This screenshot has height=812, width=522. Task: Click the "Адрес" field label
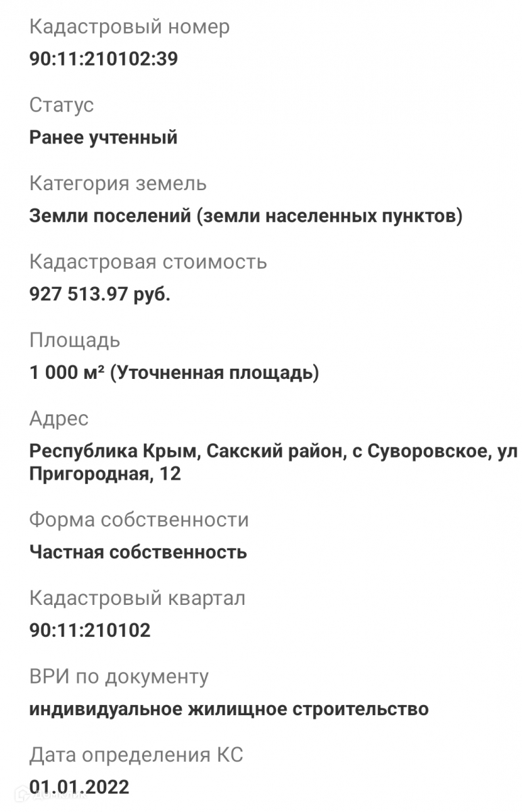click(59, 419)
